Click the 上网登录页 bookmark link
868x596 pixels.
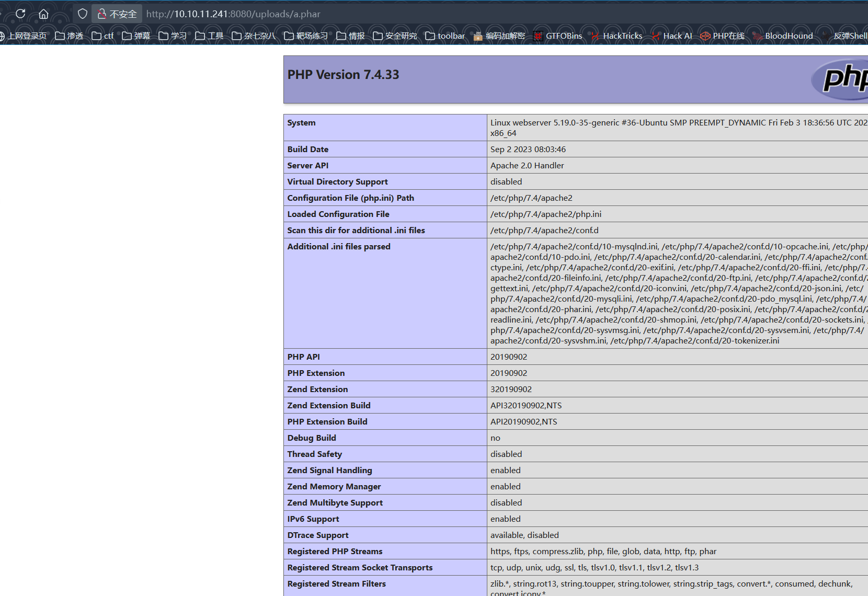[24, 36]
